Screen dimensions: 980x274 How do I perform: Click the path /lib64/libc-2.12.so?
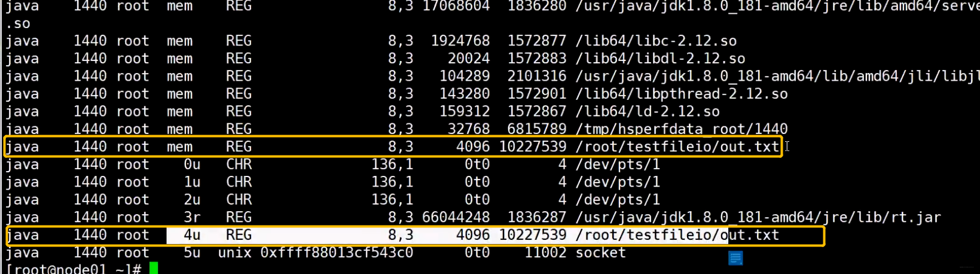[x=656, y=41]
